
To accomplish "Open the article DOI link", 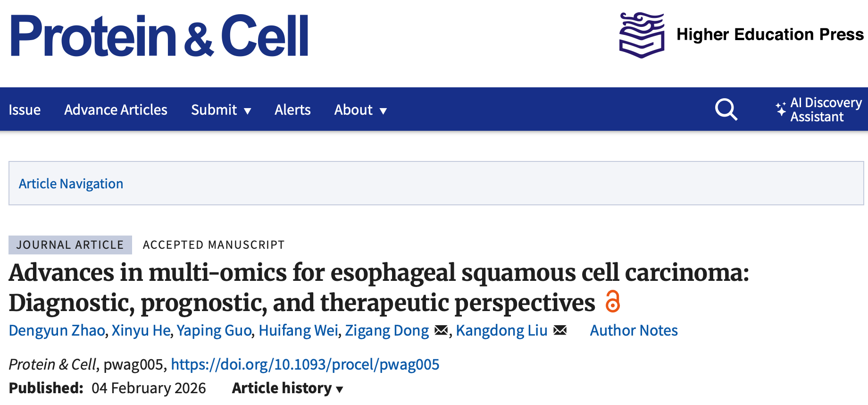I will coord(305,364).
